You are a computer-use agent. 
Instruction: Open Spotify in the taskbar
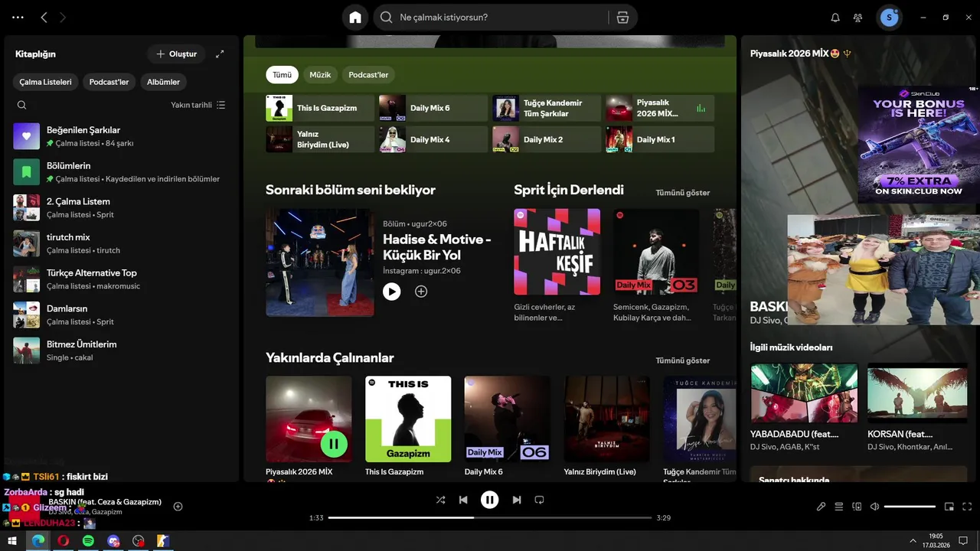[x=88, y=541]
